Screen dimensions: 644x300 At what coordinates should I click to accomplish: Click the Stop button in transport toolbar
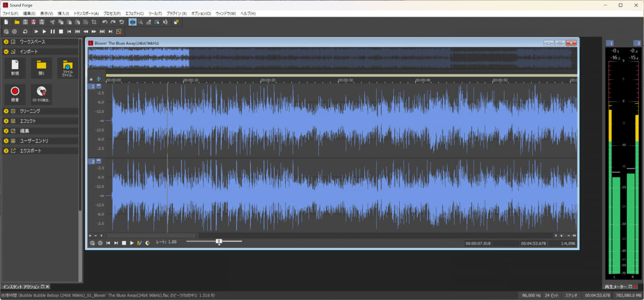(x=61, y=32)
